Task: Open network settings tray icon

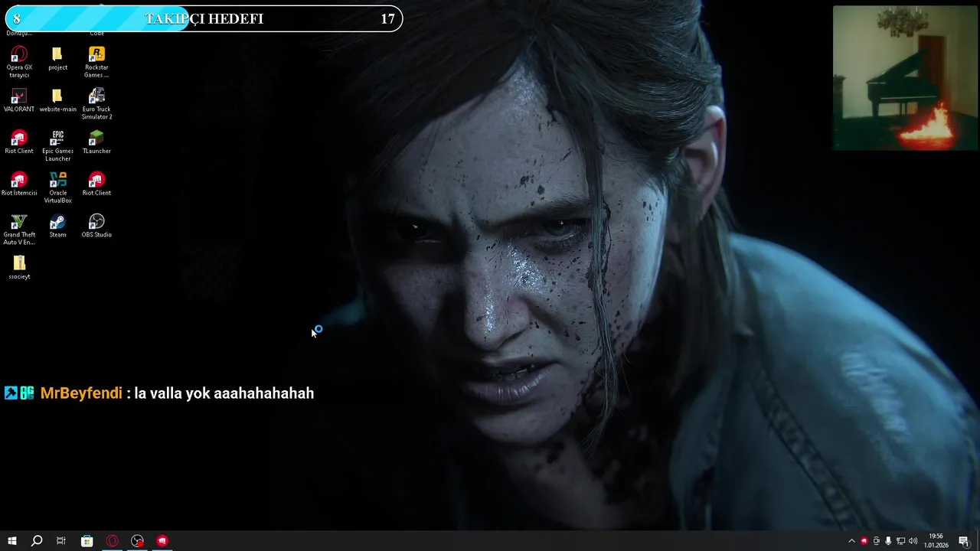Action: (900, 541)
